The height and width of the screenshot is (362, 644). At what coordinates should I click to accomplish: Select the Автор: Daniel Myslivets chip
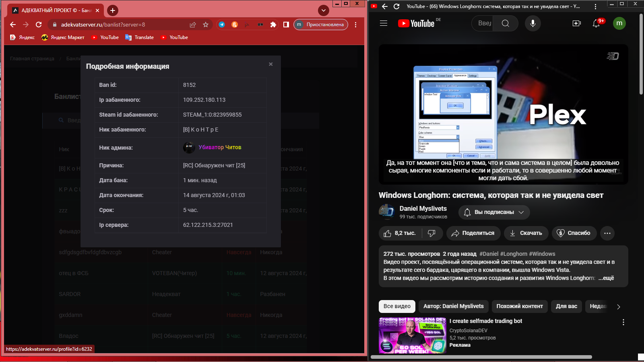[x=454, y=306]
